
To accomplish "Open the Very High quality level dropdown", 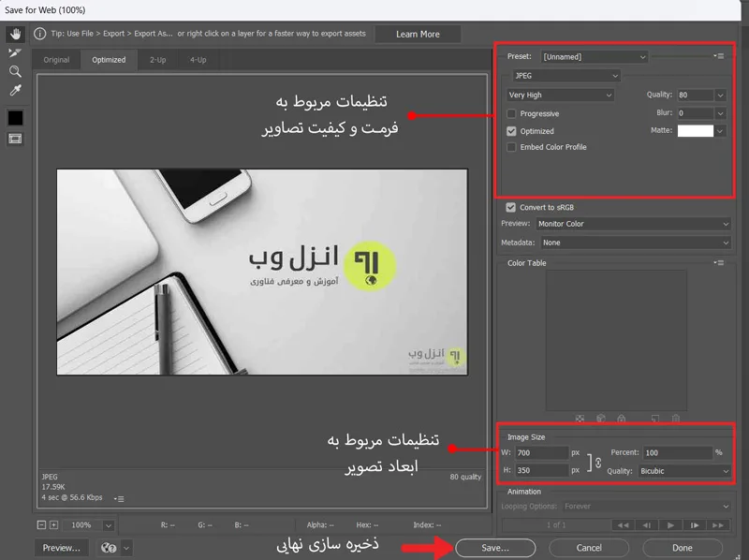I will [560, 95].
